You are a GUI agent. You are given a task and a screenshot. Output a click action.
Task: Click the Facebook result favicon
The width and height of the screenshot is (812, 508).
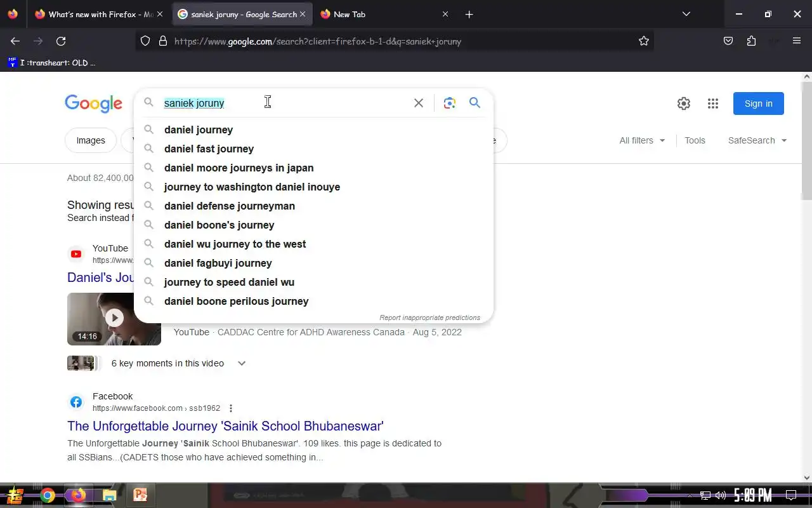click(76, 402)
